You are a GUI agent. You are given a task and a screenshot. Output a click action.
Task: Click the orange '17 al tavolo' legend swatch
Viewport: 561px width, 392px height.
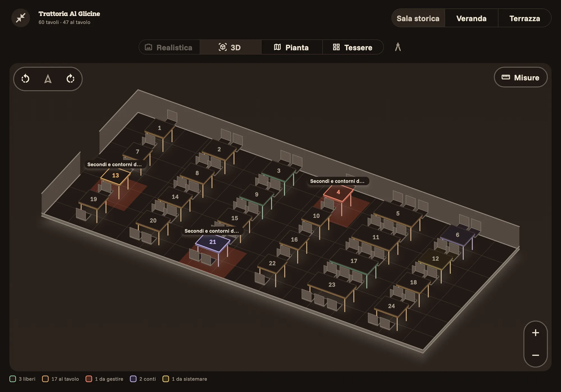tap(45, 379)
